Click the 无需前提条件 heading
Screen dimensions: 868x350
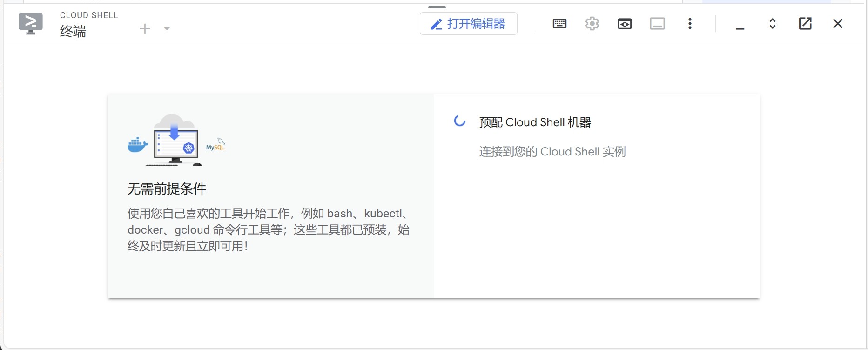pos(167,189)
